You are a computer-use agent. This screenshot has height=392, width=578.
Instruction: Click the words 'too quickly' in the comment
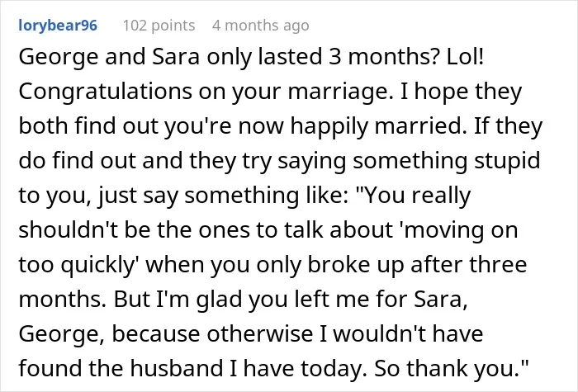[x=76, y=265]
